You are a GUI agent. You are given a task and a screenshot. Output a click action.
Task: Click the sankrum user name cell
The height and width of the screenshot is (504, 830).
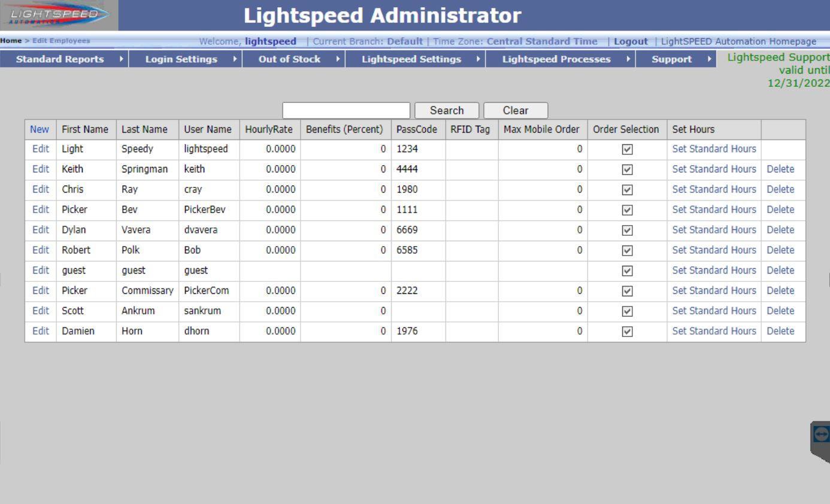pos(209,311)
